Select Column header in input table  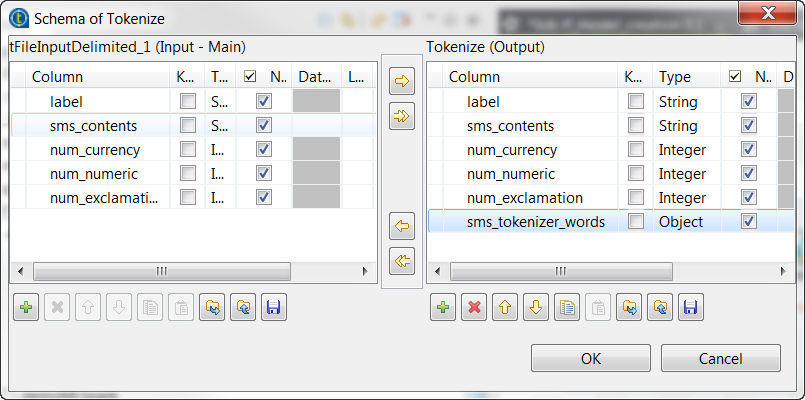point(98,77)
